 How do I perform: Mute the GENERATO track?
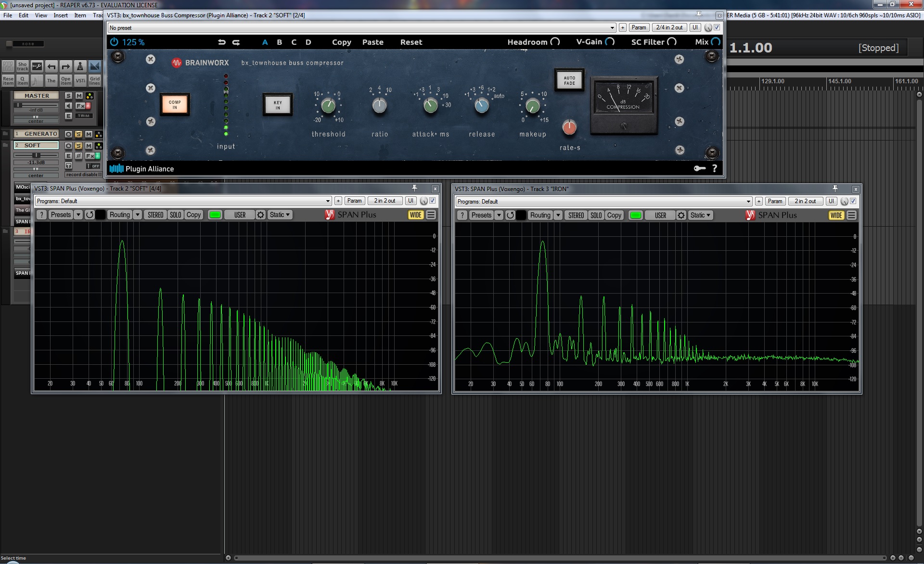[89, 134]
